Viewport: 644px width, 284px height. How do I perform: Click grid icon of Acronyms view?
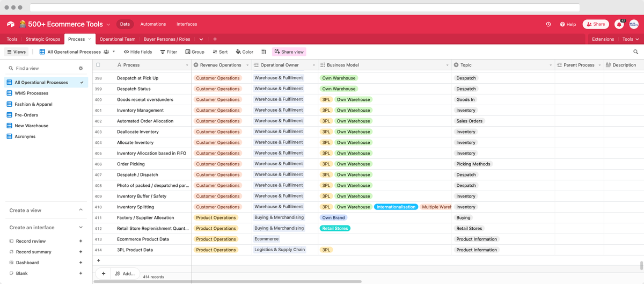(x=9, y=136)
